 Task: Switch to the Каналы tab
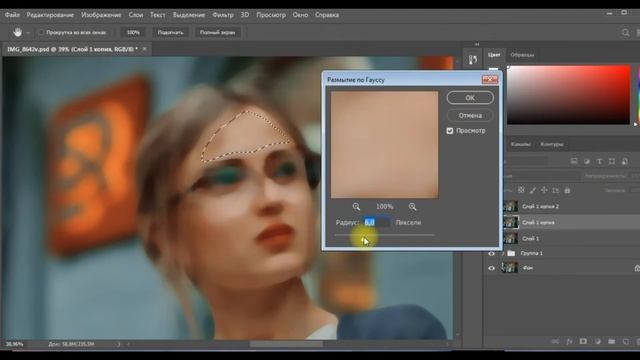coord(520,144)
